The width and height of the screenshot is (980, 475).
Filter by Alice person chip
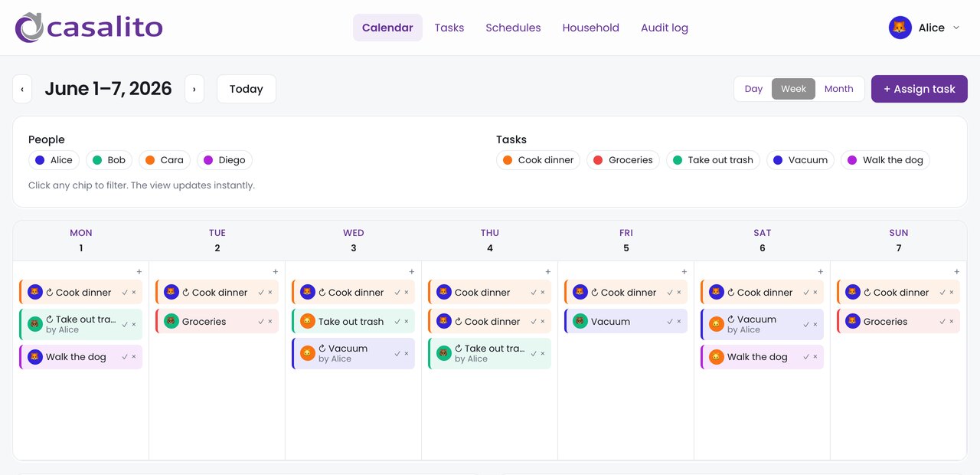pos(54,160)
